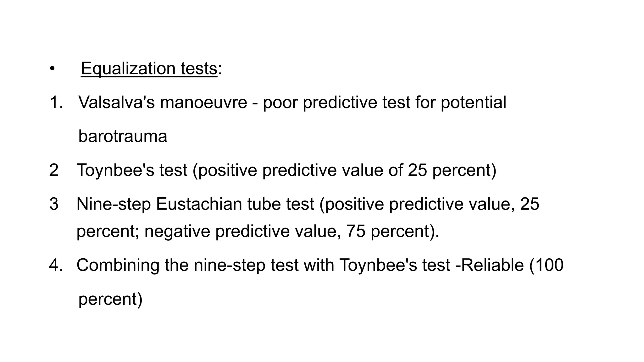Click the words Valsalva's manoeuvre

[163, 102]
